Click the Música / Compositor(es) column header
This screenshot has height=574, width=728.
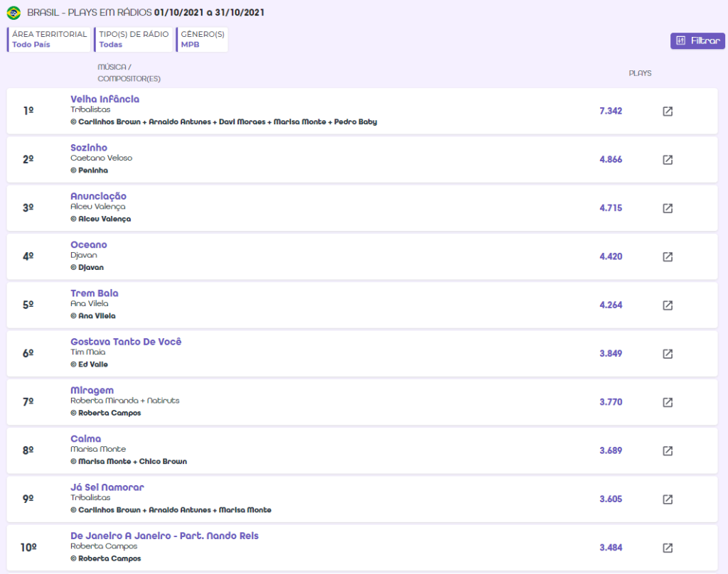[124, 72]
